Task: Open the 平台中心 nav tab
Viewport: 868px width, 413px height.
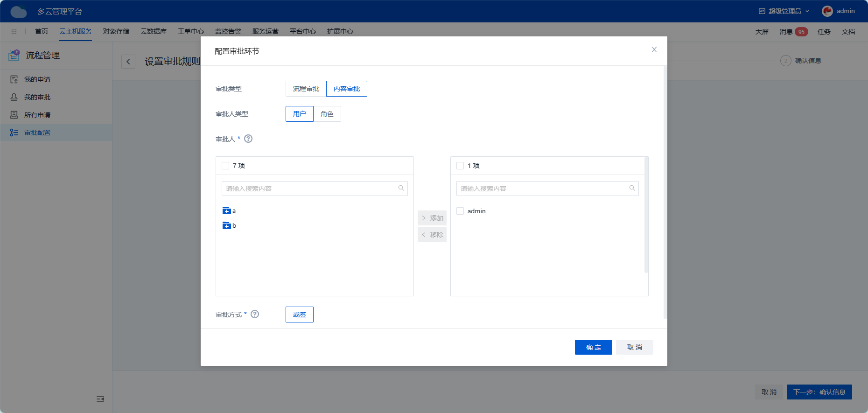Action: [x=303, y=31]
